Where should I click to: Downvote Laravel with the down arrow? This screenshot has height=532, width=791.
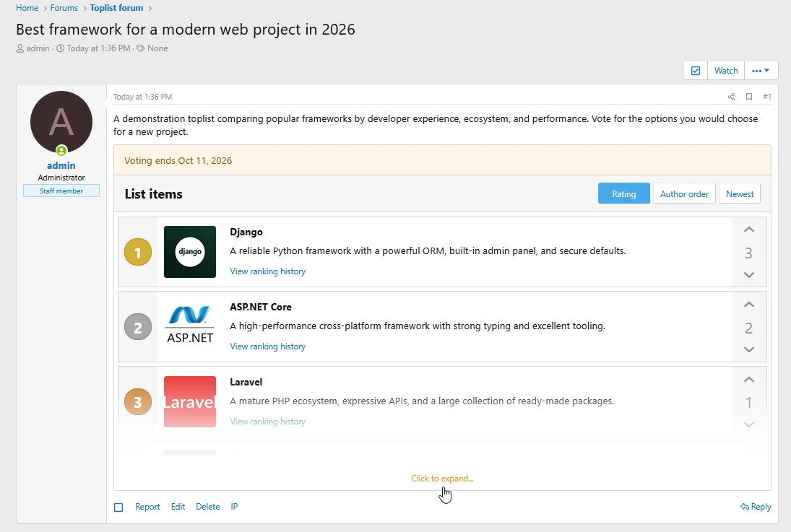(749, 424)
